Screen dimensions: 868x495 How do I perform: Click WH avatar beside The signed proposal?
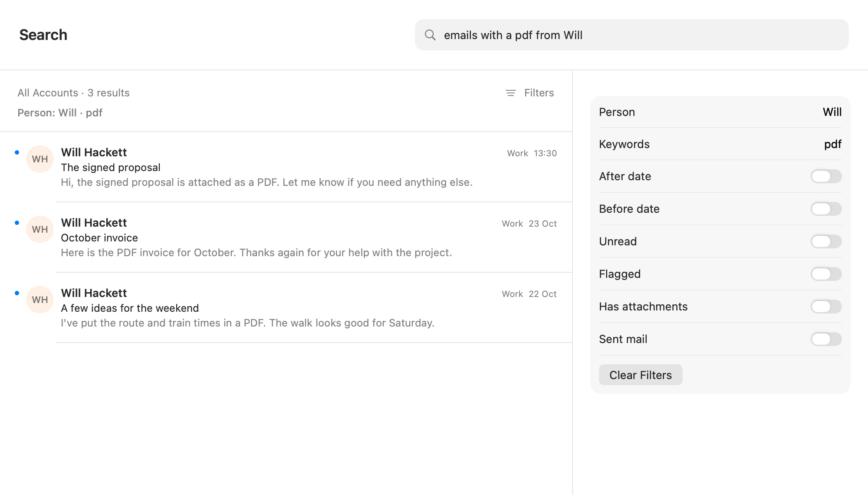click(x=40, y=159)
